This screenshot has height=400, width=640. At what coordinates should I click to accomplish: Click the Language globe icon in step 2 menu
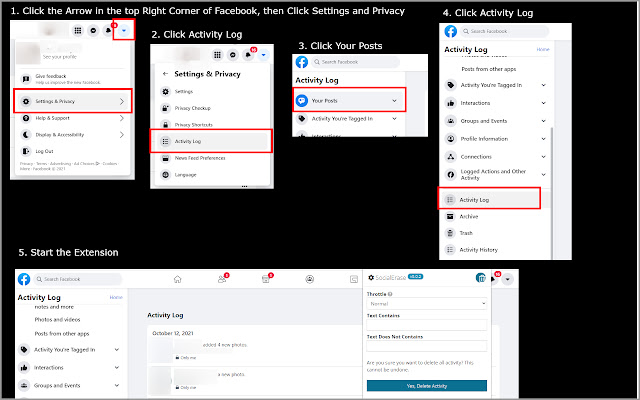tap(165, 175)
